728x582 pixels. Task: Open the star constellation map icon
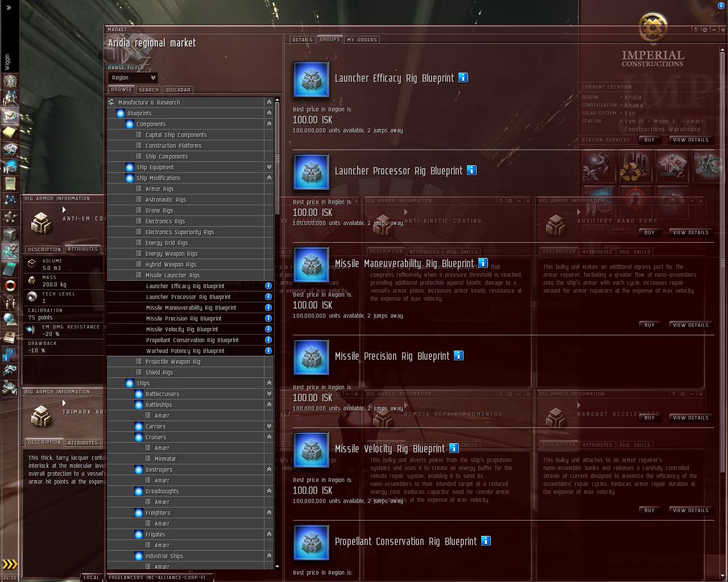(10, 200)
